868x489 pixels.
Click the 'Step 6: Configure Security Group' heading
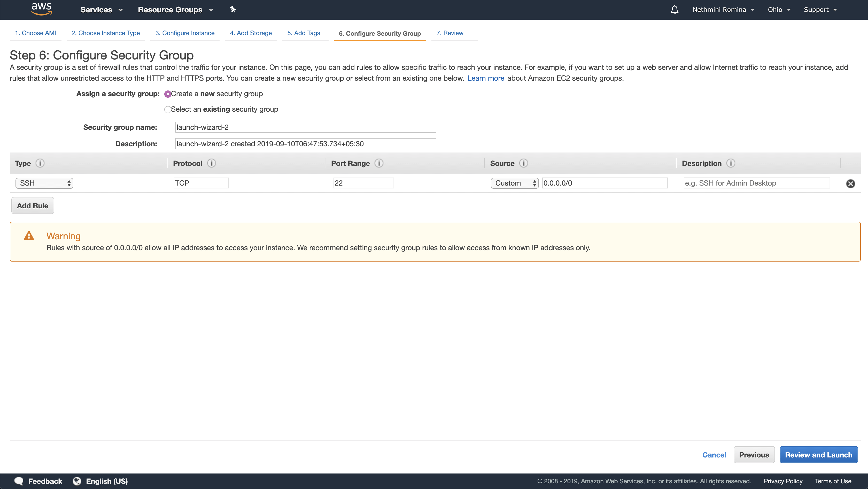pos(102,55)
